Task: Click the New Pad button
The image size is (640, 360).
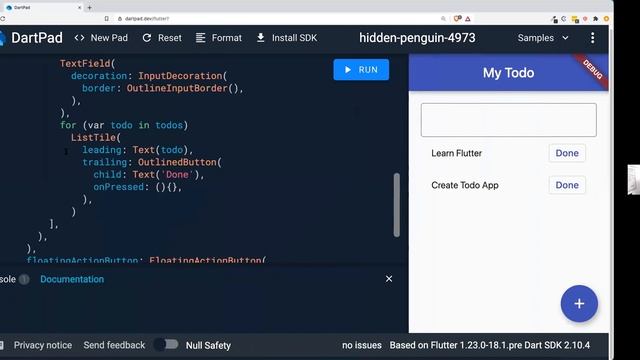Action: point(101,38)
